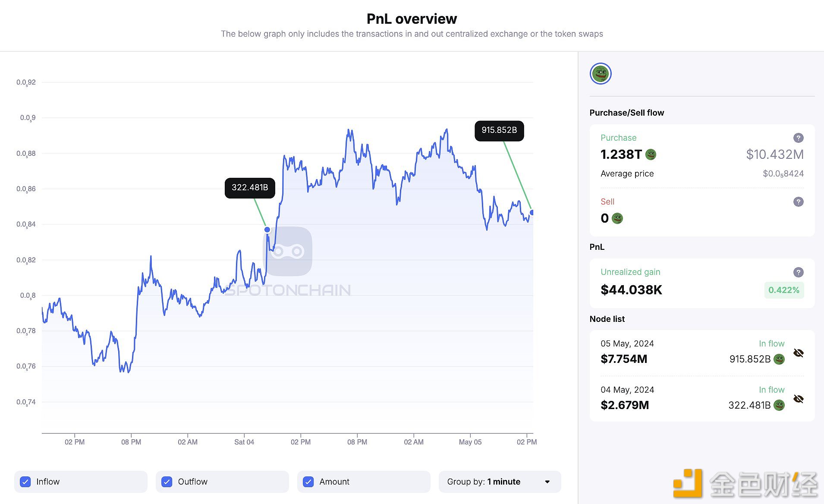
Task: Hide the 04 May, 2024 node
Action: (799, 399)
